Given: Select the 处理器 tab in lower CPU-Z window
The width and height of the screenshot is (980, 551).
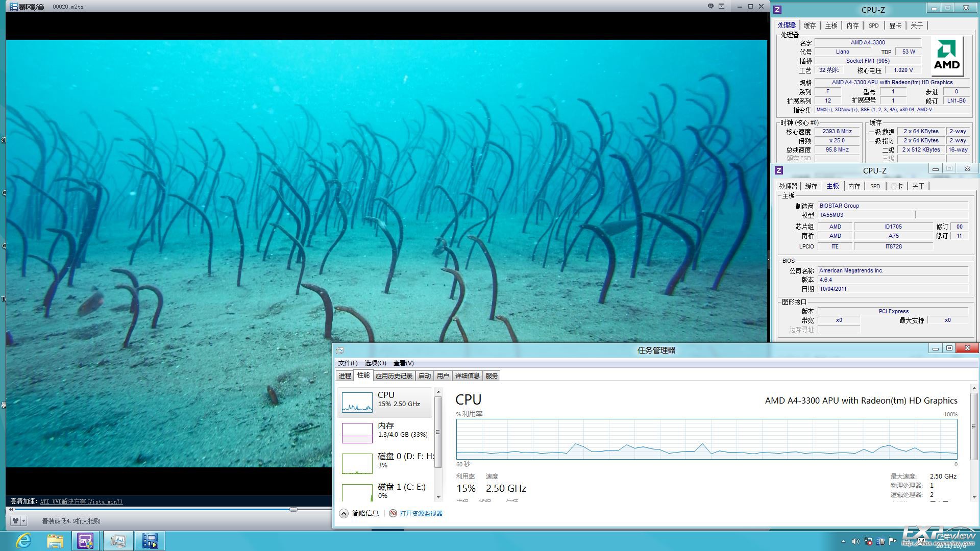Looking at the screenshot, I should (788, 186).
